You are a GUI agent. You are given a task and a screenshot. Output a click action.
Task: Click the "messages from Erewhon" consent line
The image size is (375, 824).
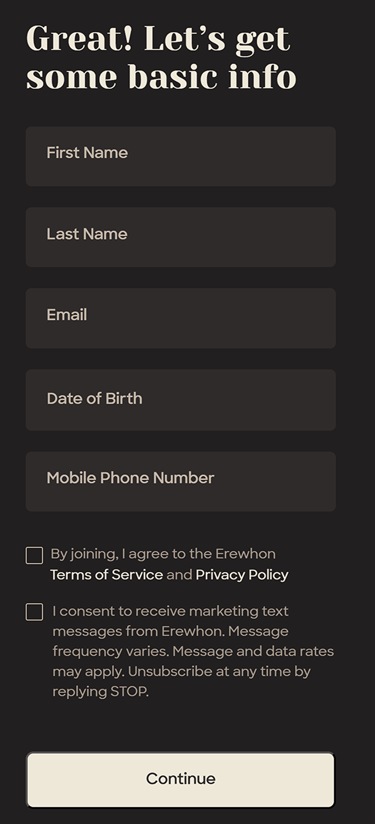click(x=138, y=631)
